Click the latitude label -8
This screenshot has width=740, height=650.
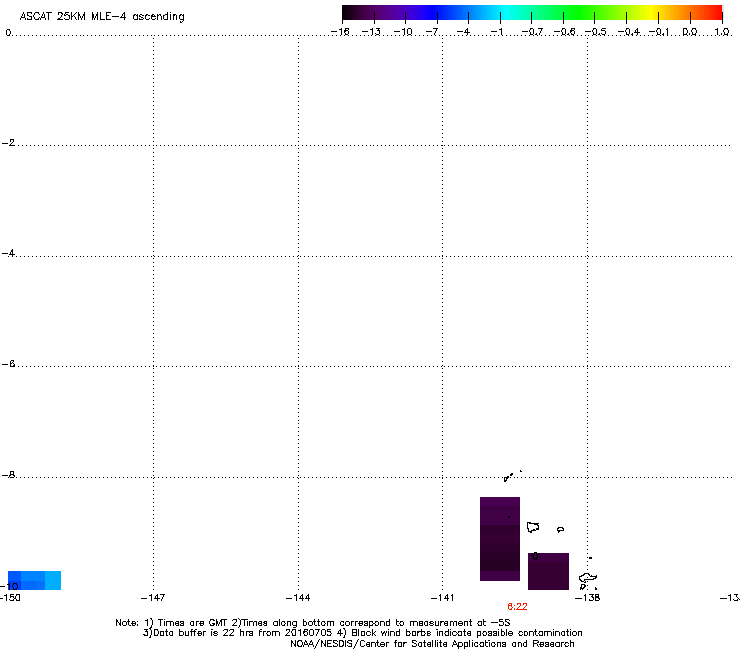[x=8, y=475]
